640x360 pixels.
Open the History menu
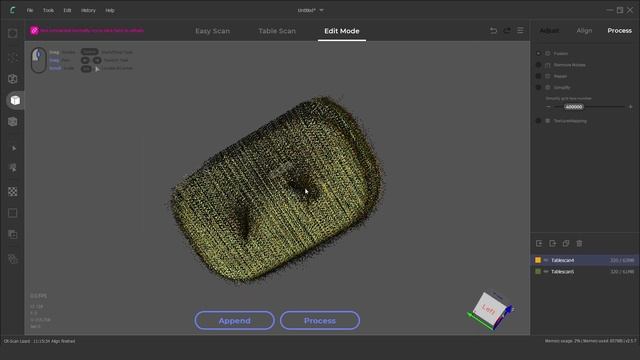[88, 10]
